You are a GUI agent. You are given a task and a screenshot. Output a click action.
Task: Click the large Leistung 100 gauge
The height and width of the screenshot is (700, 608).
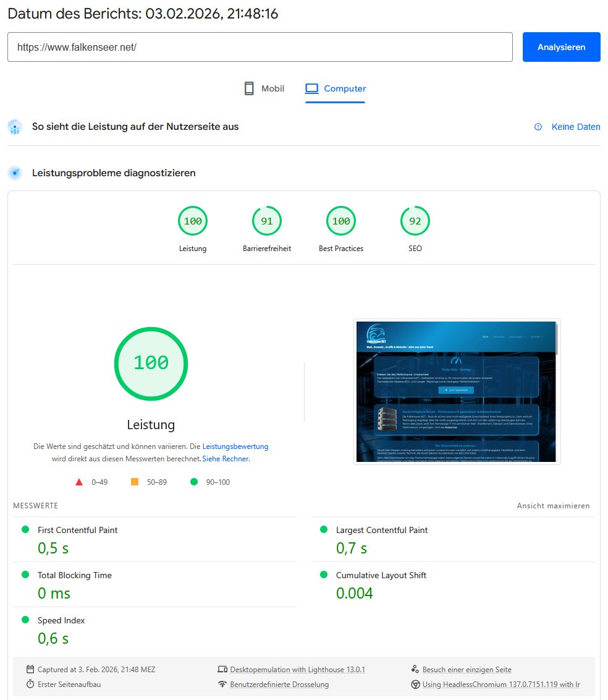click(151, 363)
